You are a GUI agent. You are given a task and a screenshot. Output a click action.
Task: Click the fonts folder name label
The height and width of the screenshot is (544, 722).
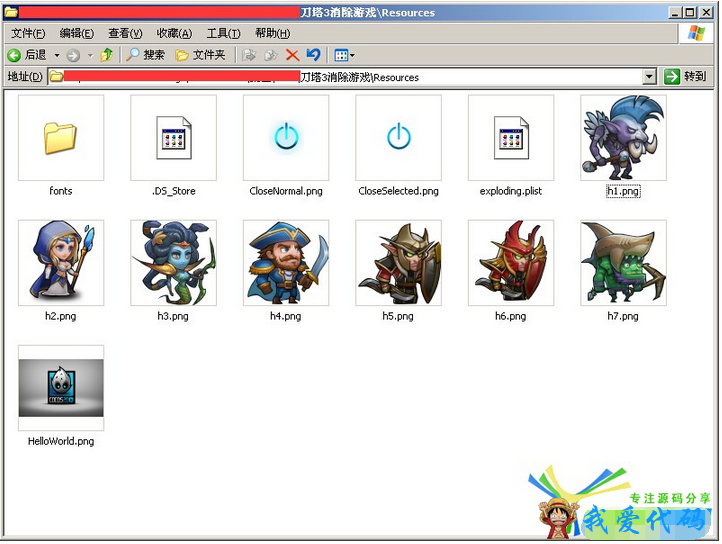[61, 191]
